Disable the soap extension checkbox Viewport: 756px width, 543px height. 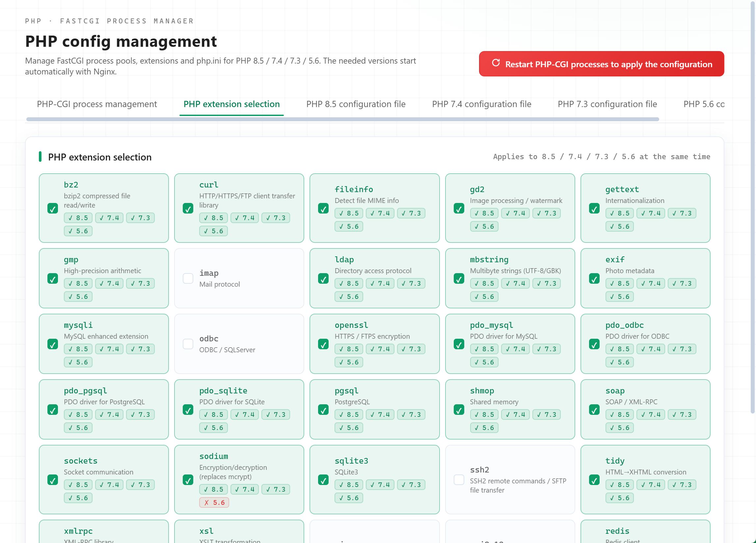tap(594, 410)
